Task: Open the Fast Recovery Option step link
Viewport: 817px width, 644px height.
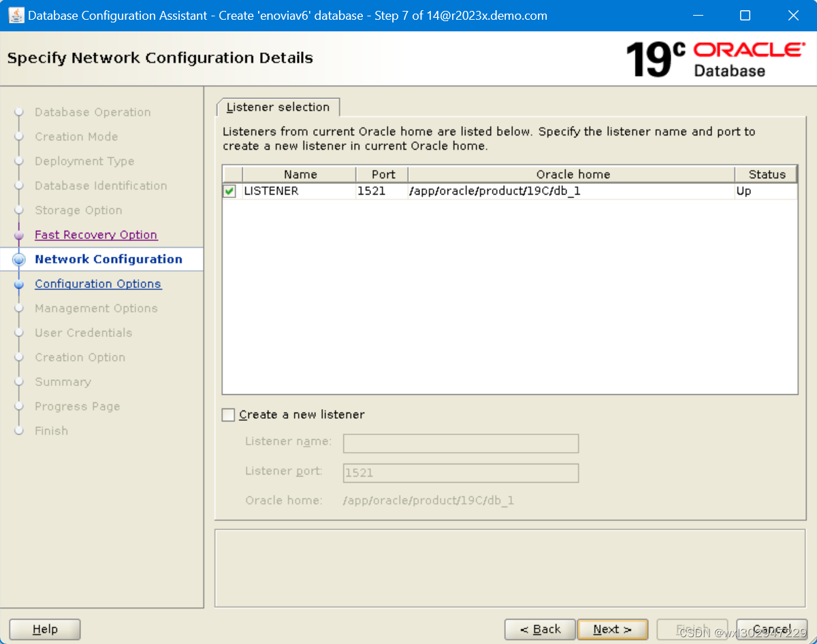Action: (x=96, y=235)
